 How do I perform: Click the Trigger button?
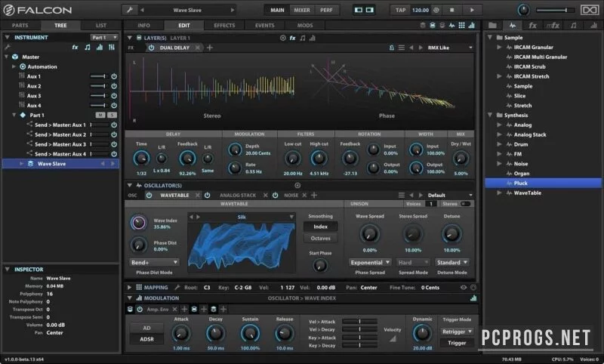tap(457, 343)
